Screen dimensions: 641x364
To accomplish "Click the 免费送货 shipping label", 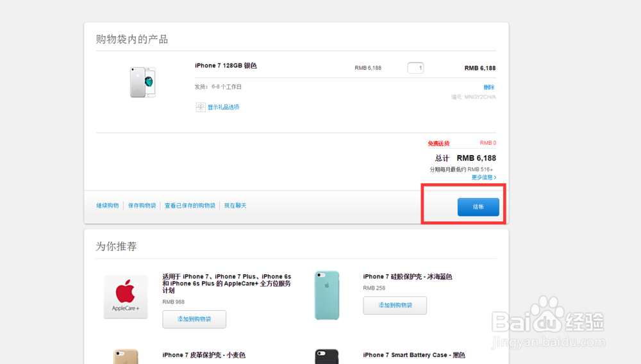I will pyautogui.click(x=438, y=144).
